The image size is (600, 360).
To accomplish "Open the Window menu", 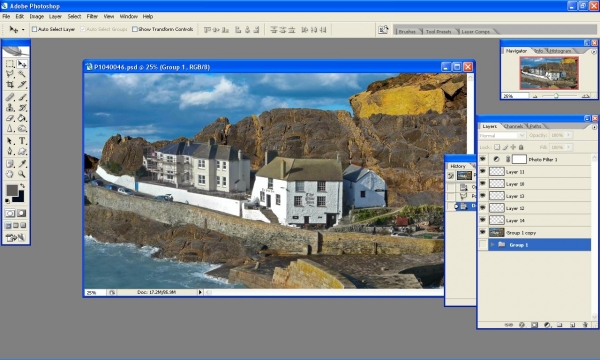I will click(x=129, y=16).
